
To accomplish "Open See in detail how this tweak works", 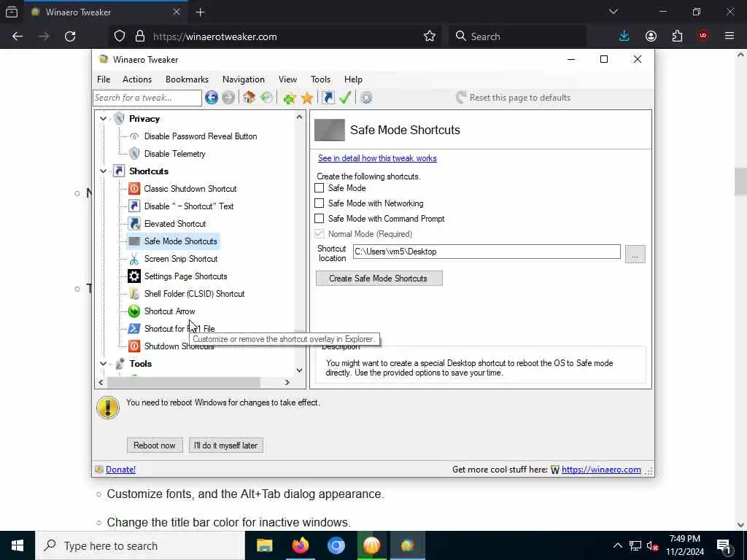I will [377, 158].
